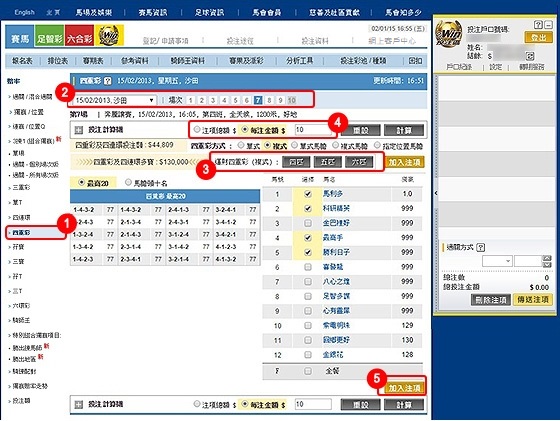Untick the horse number 1 checkbox

308,194
